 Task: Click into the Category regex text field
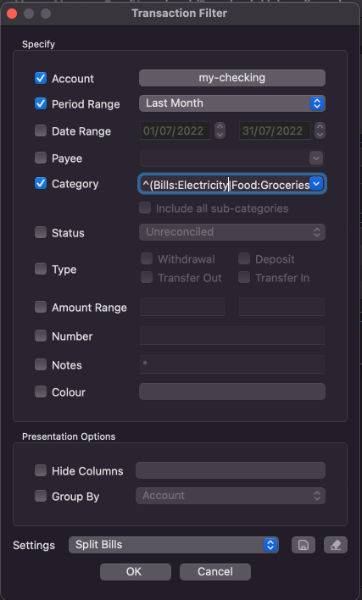224,184
